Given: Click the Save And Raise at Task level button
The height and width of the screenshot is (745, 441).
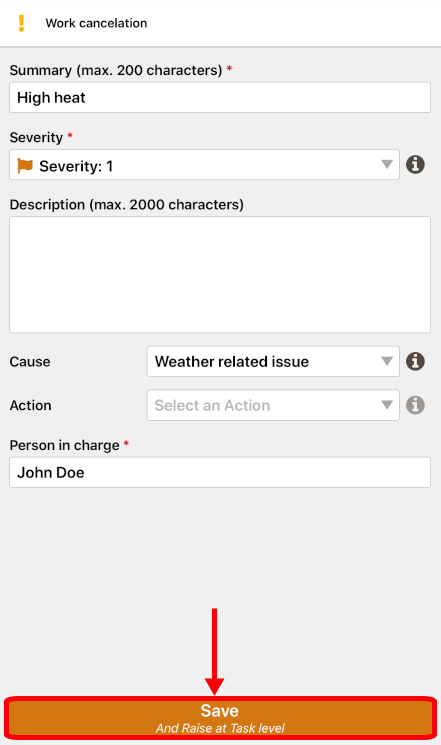Looking at the screenshot, I should pyautogui.click(x=220, y=718).
